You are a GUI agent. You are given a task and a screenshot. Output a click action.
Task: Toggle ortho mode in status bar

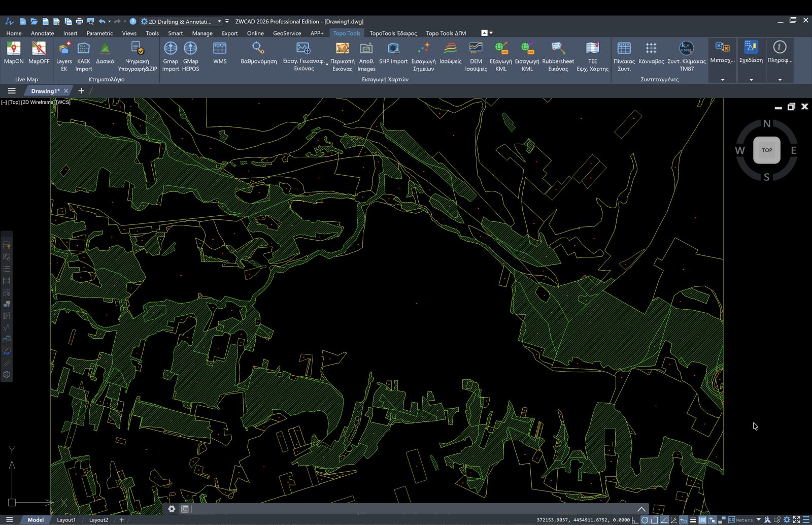[x=635, y=520]
